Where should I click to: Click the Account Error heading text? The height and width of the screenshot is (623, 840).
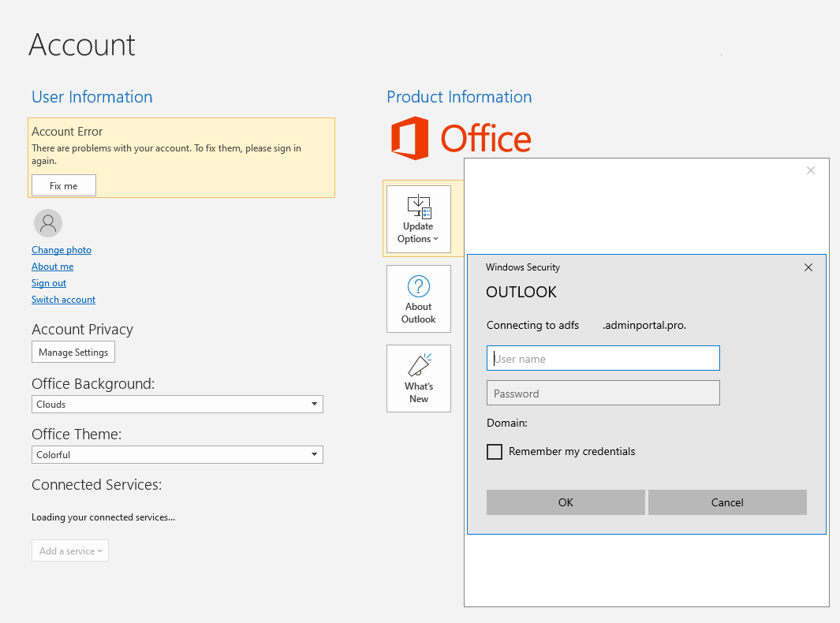[x=67, y=132]
